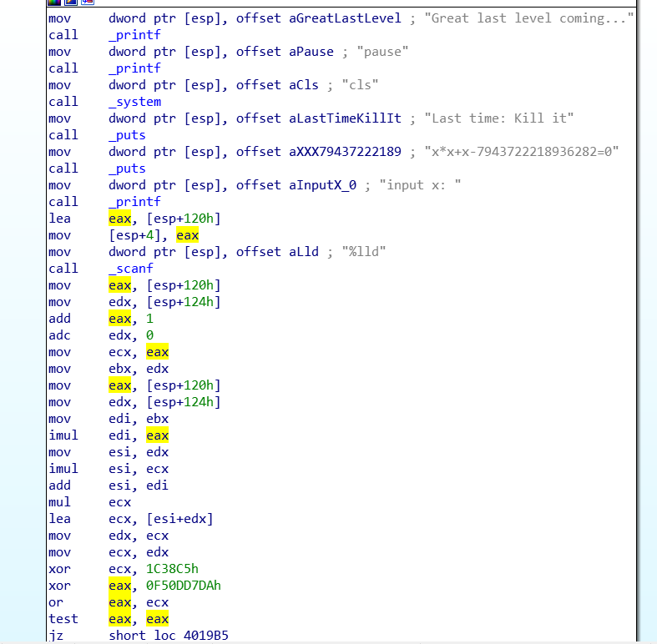Click the aGreatLastLevel offset name
This screenshot has width=657, height=644.
(345, 18)
